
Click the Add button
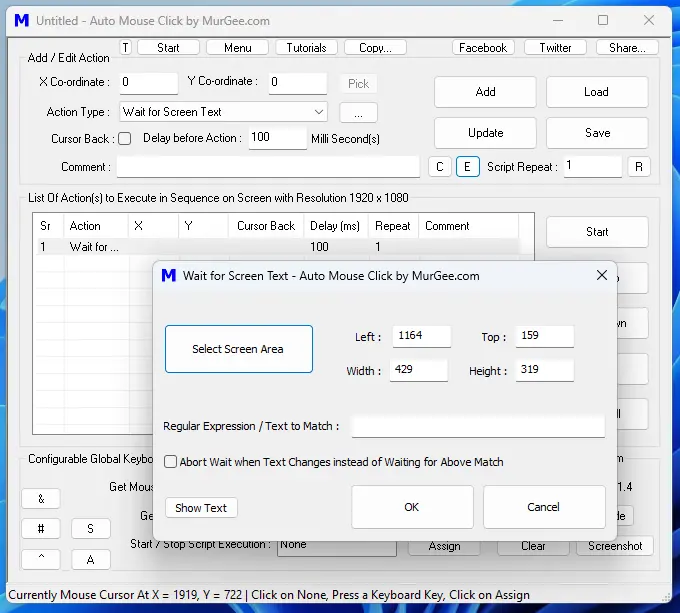485,92
